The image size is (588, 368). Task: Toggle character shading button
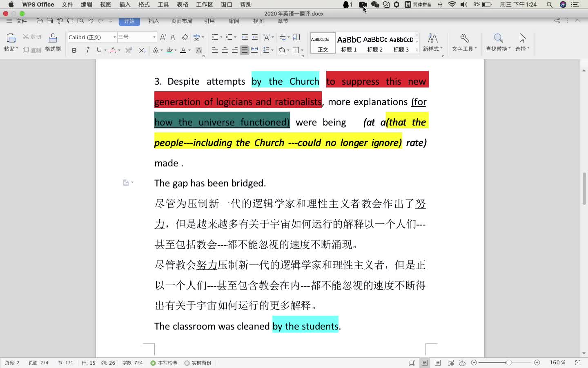click(199, 50)
